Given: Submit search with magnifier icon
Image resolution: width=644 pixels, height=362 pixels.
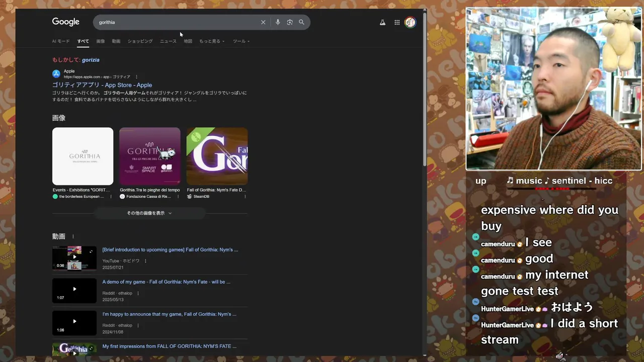Looking at the screenshot, I should 301,22.
